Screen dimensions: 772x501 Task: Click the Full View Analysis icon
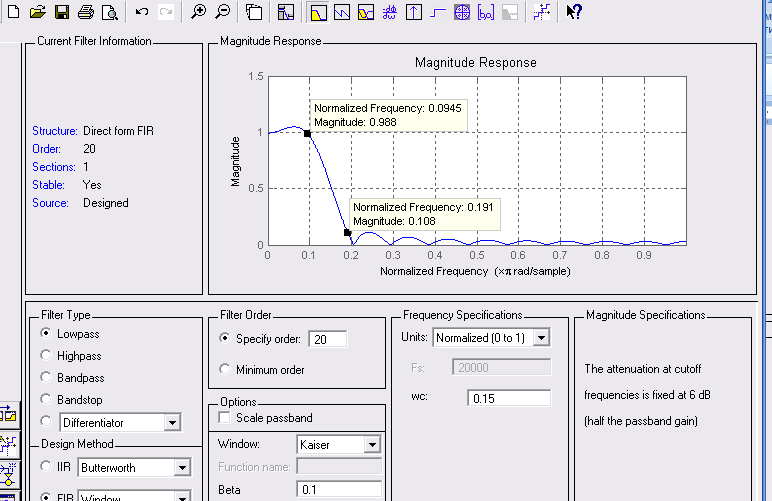254,12
